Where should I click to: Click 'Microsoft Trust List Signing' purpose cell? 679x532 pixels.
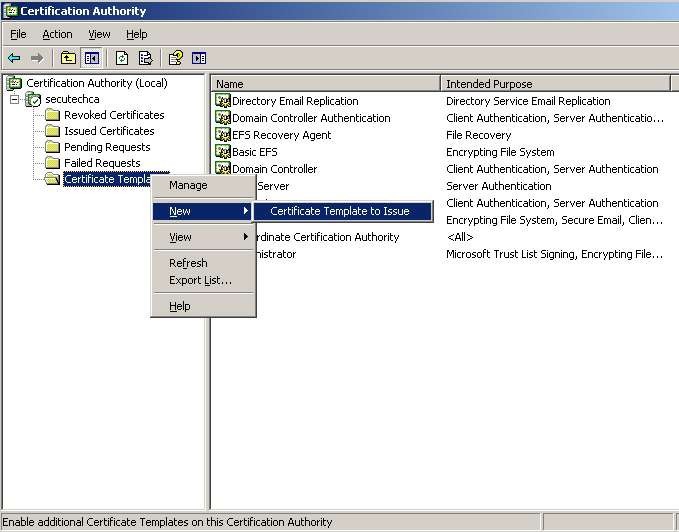pyautogui.click(x=554, y=254)
